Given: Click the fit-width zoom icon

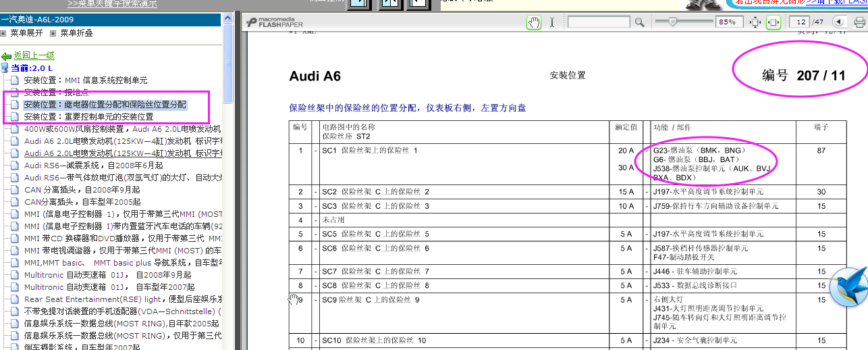Looking at the screenshot, I should [x=774, y=22].
